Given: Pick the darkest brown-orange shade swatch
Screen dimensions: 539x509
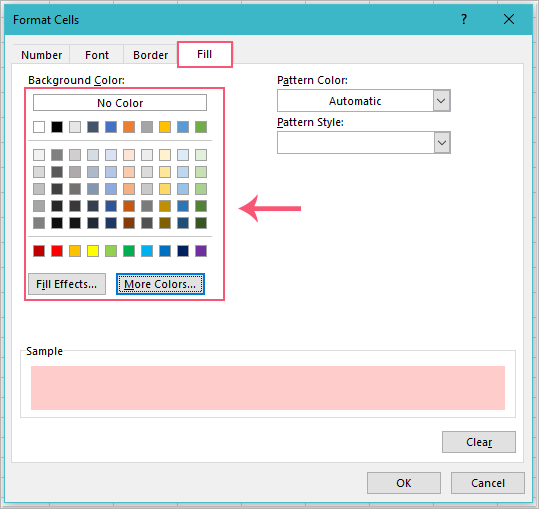Looking at the screenshot, I should (129, 223).
